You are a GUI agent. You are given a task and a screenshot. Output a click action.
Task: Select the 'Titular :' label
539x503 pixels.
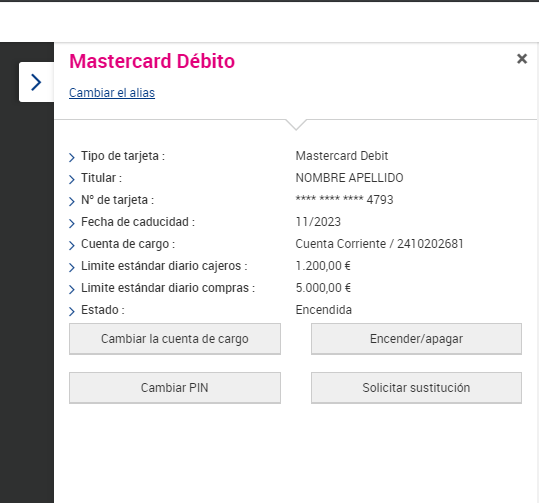click(101, 178)
